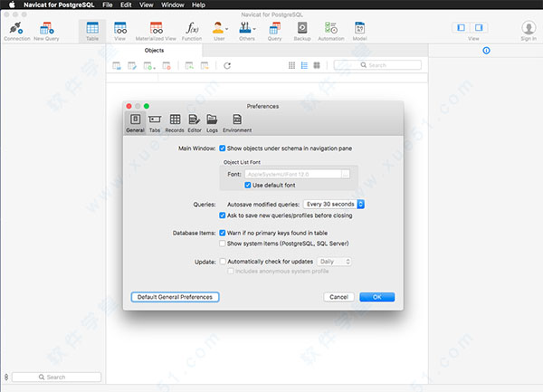The image size is (543, 392).
Task: Toggle Ask to save new queries checkbox
Action: click(223, 215)
